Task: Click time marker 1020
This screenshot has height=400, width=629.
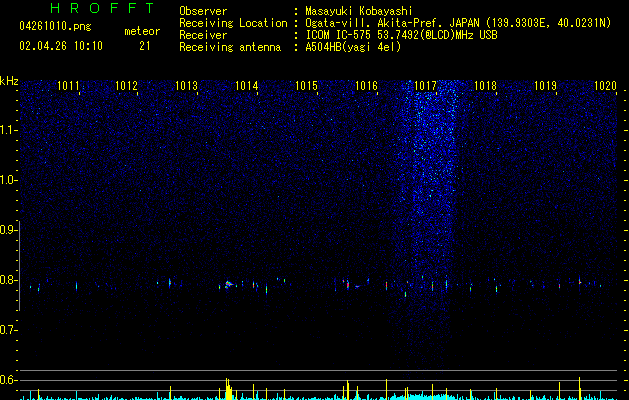Action: (x=605, y=86)
